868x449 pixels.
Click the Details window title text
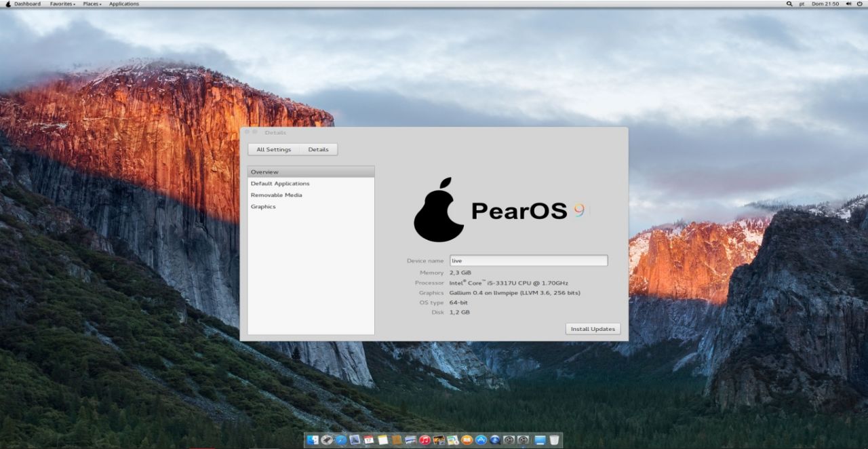[275, 132]
